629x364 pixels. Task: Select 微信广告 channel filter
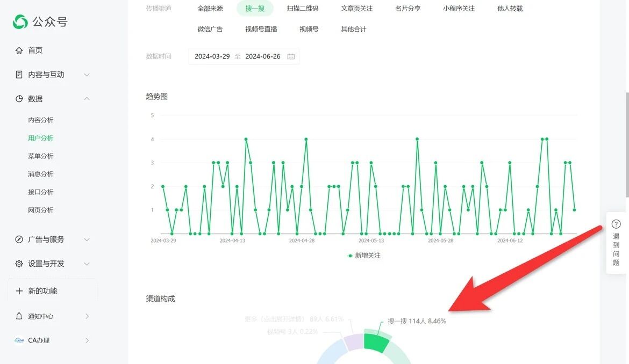point(210,29)
